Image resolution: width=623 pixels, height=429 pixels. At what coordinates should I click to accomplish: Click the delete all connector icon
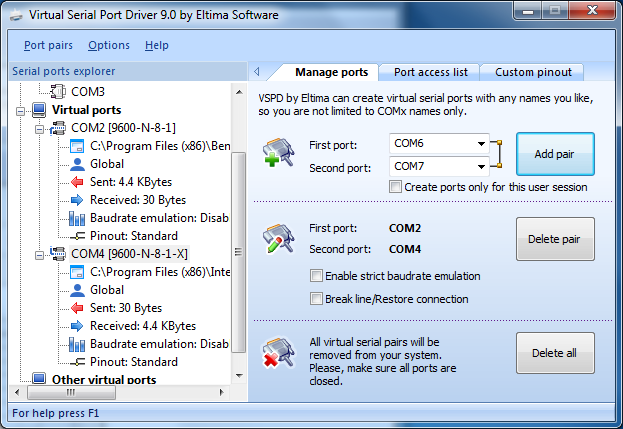click(278, 352)
